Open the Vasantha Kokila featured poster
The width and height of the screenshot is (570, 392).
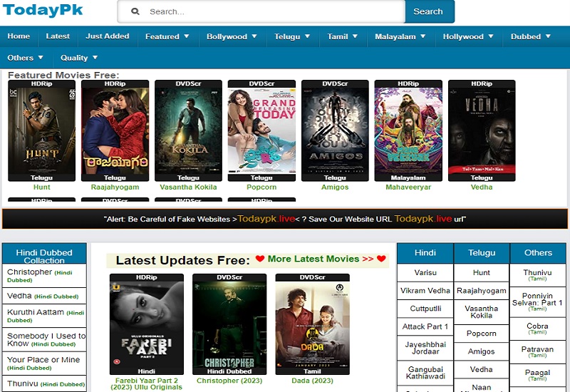coord(188,130)
